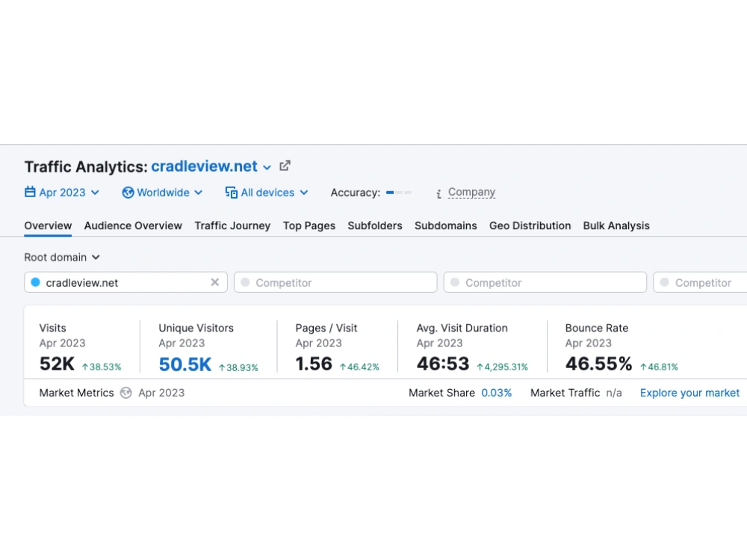
Task: Click the 4,295.31% duration change indicator
Action: coord(502,367)
